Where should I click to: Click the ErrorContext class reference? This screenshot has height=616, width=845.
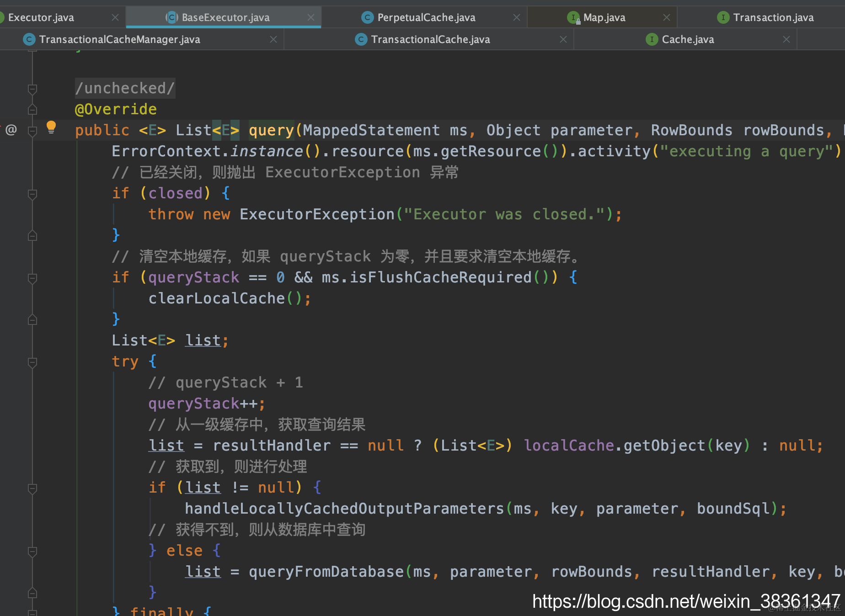(166, 151)
